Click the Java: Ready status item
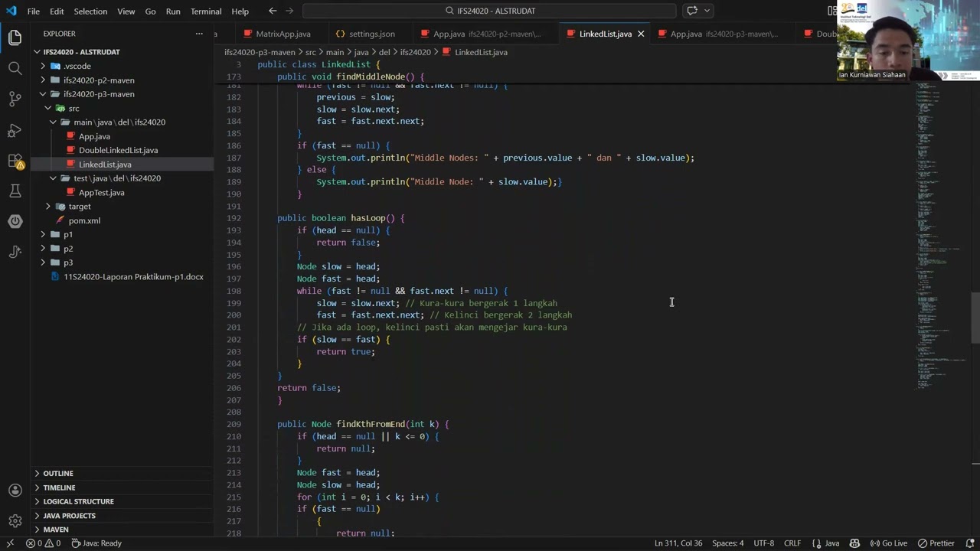This screenshot has width=980, height=551. pos(96,543)
